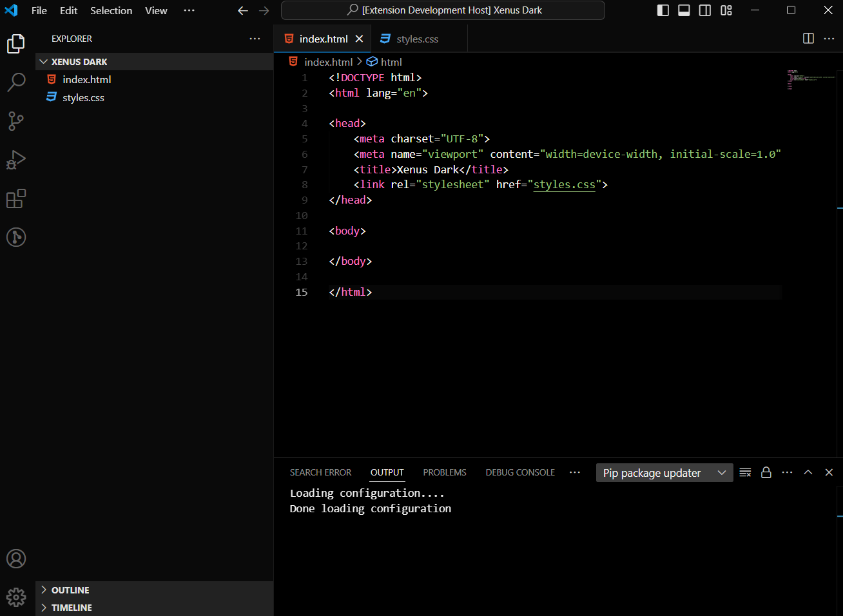Split the editor to the right
This screenshot has width=843, height=616.
pyautogui.click(x=808, y=39)
